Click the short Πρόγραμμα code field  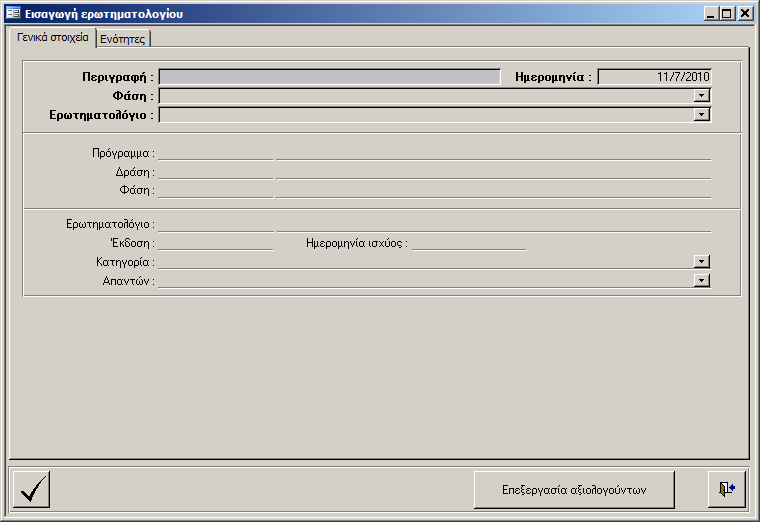point(215,153)
